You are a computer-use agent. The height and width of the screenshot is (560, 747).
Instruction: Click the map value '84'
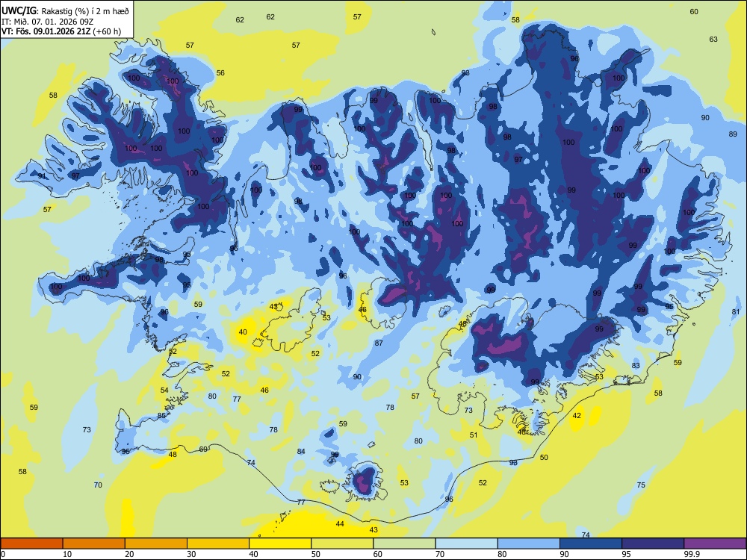301,452
